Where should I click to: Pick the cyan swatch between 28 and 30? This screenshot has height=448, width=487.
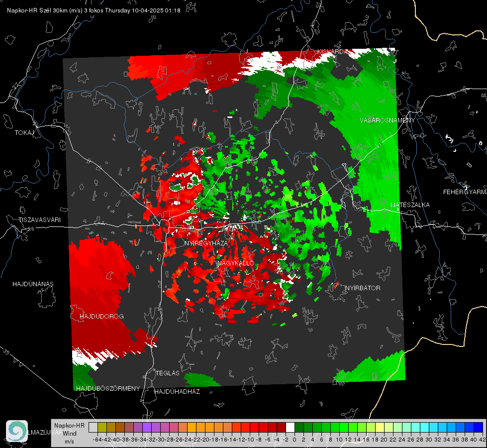425,427
